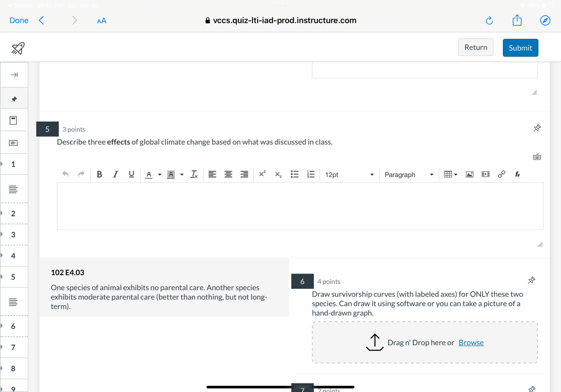Open the equation editor fx icon
Screen dimensions: 561x392
(x=517, y=174)
